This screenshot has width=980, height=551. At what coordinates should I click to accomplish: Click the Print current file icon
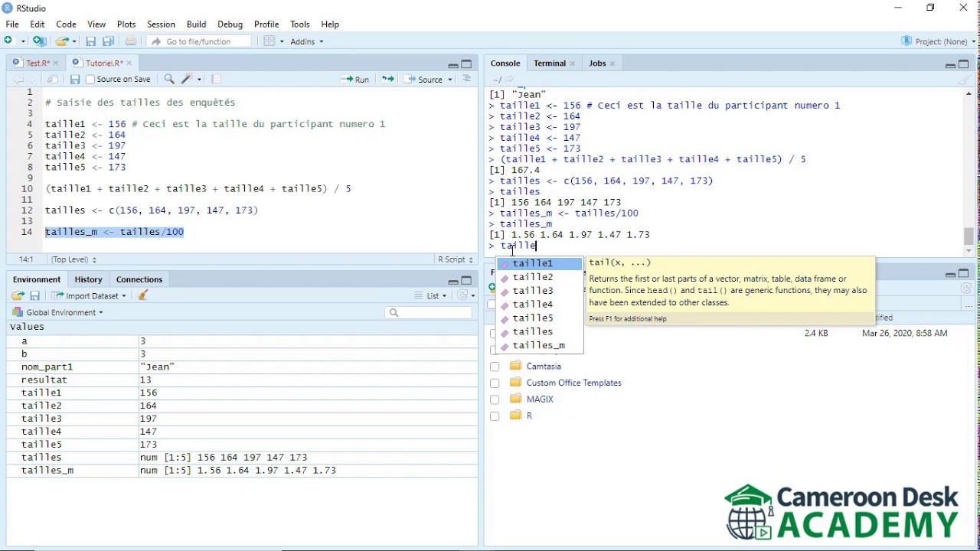pyautogui.click(x=130, y=41)
